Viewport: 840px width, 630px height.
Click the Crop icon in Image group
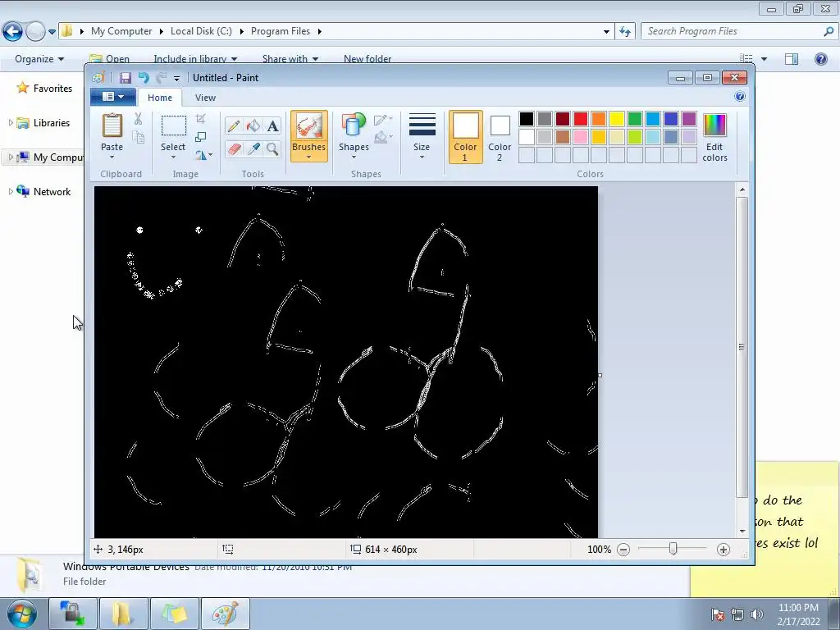[x=201, y=118]
